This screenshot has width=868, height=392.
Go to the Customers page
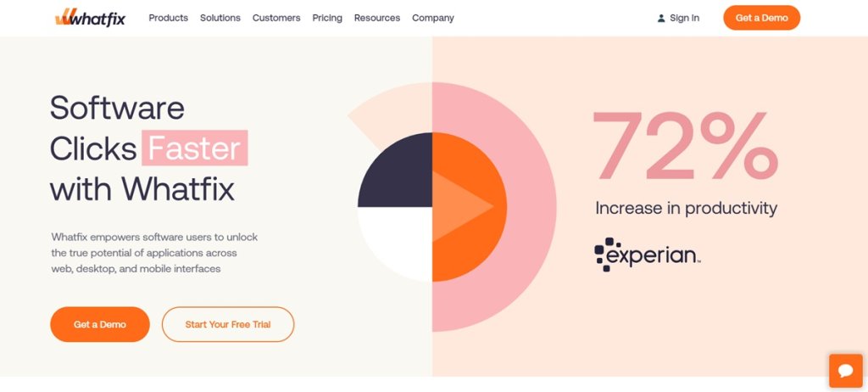[276, 18]
